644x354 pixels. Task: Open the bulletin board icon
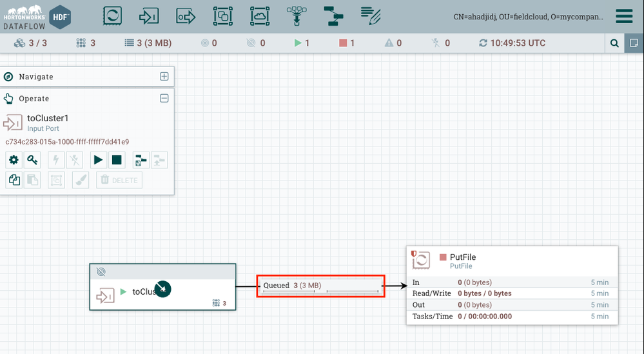pyautogui.click(x=634, y=43)
